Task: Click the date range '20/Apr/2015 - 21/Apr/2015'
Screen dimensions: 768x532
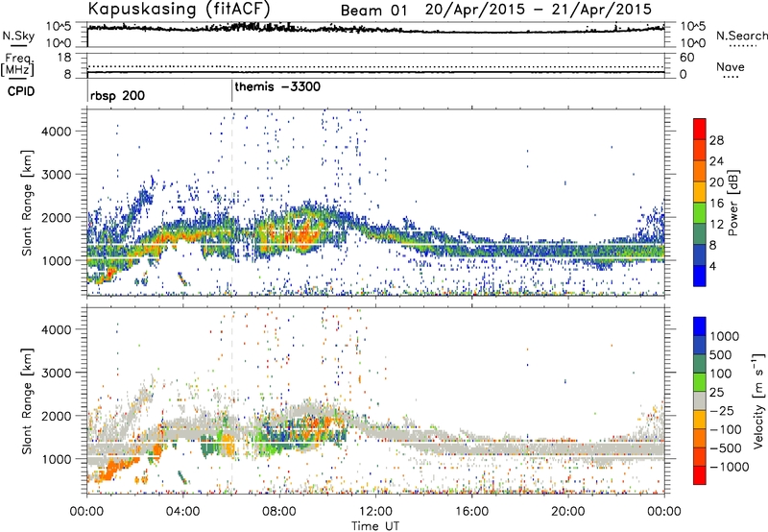Action: 539,10
